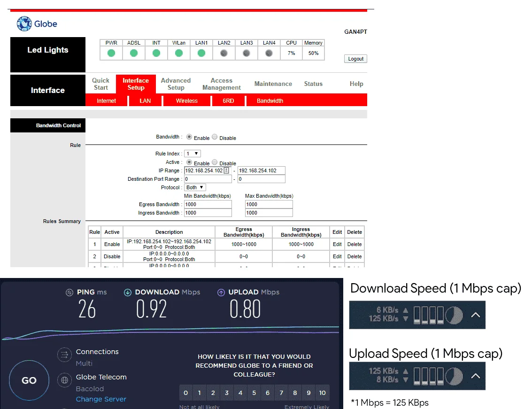
Task: Click battery bars icon under Upload Speed
Action: [x=429, y=376]
